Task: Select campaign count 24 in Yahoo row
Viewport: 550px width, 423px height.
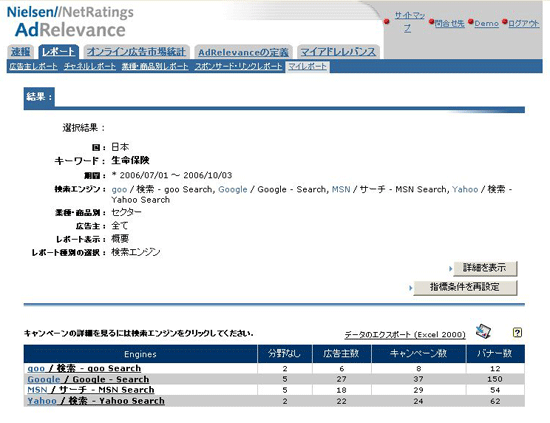Action: [x=418, y=401]
